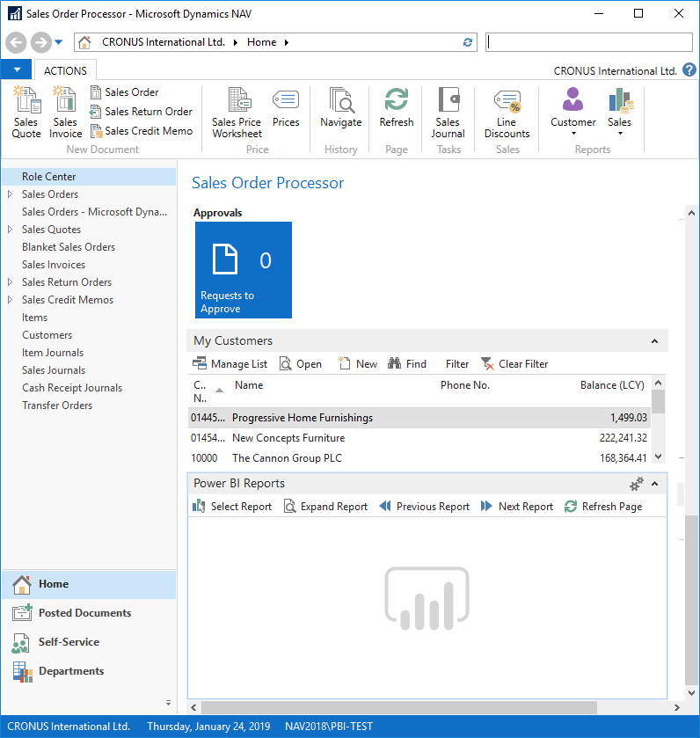Open the Sales reports dropdown
Image resolution: width=700 pixels, height=738 pixels.
pyautogui.click(x=619, y=113)
